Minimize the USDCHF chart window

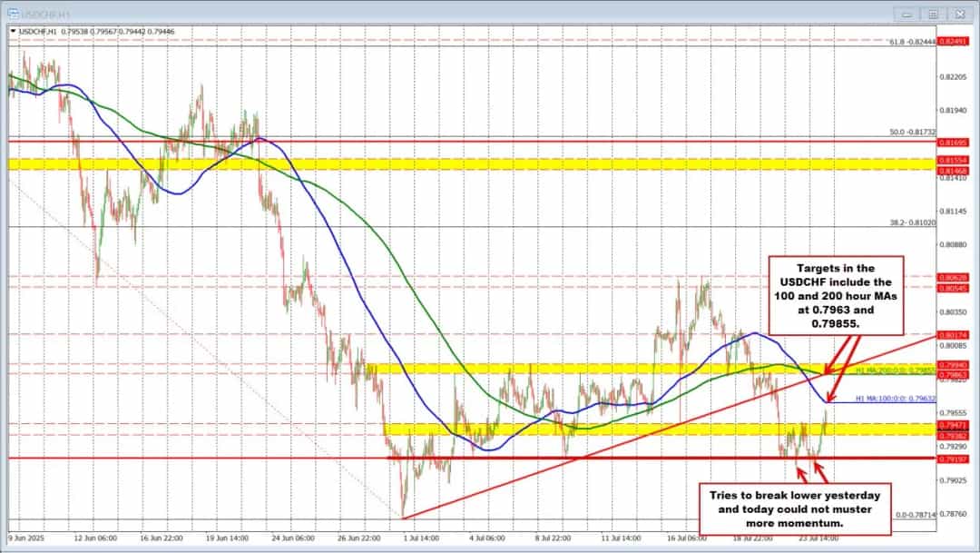click(x=906, y=14)
